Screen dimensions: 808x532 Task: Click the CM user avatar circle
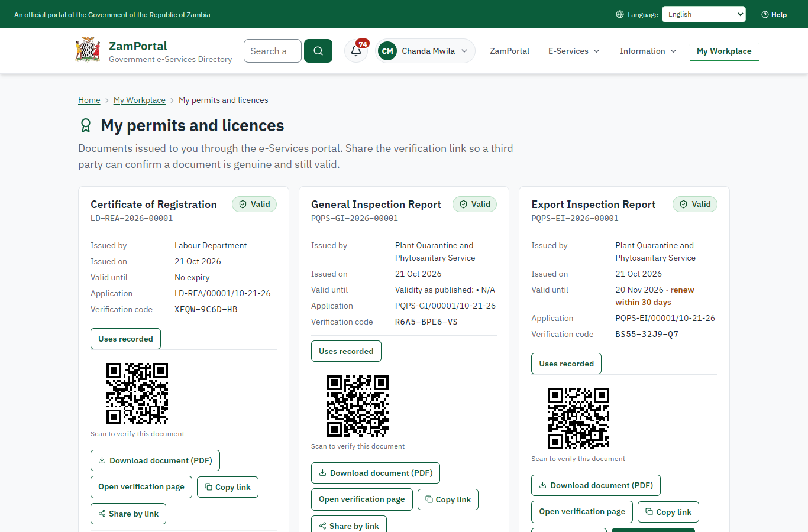(x=387, y=51)
